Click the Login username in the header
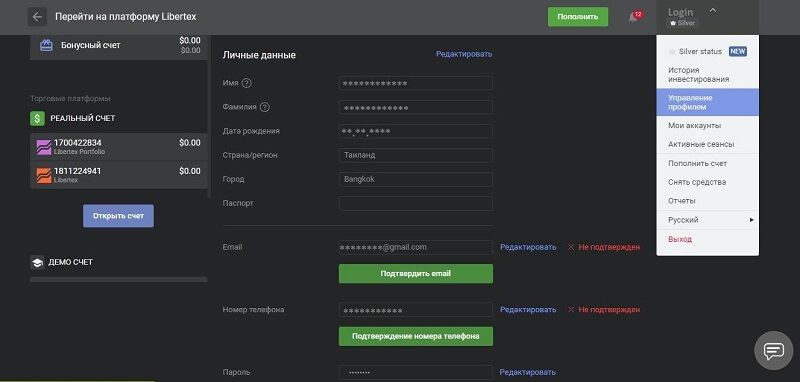The image size is (800, 382). click(680, 12)
